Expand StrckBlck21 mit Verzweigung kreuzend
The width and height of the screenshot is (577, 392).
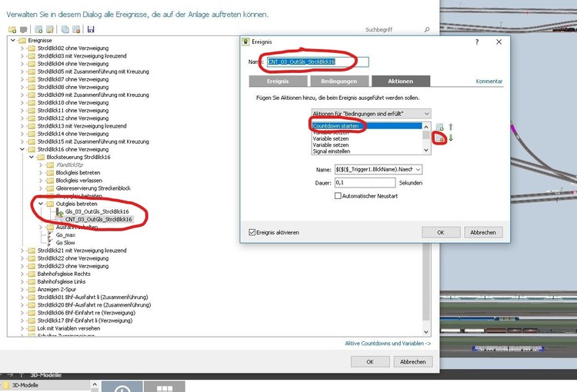[22, 251]
